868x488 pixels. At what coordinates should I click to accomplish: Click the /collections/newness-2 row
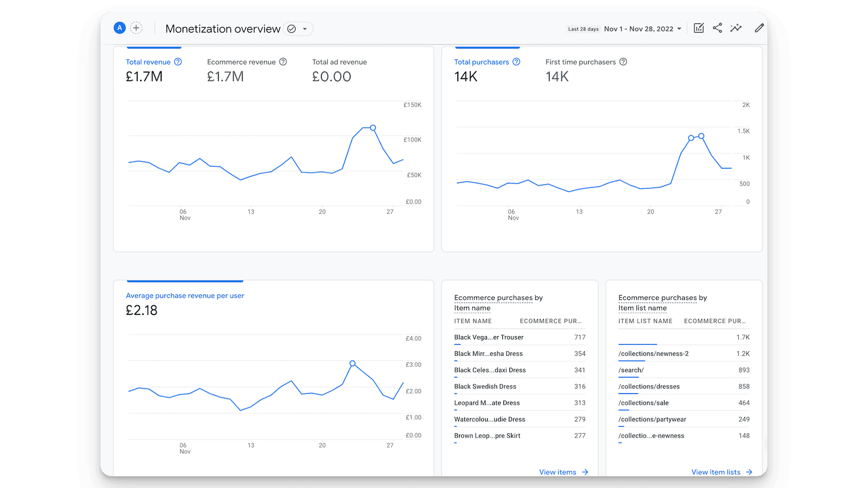(684, 354)
